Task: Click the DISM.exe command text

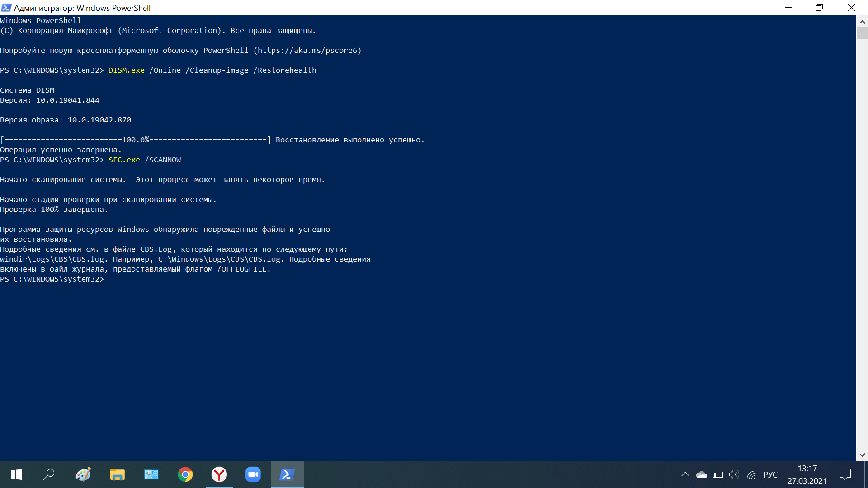Action: [x=127, y=70]
